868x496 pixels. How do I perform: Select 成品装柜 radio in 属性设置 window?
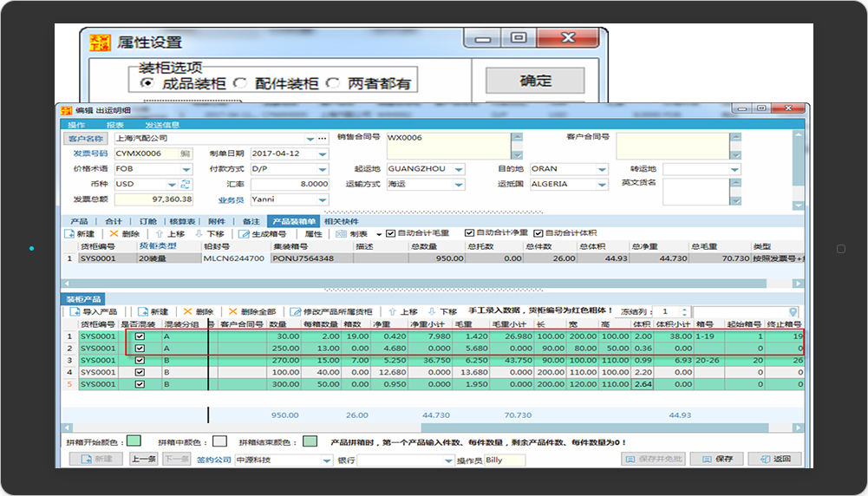click(147, 83)
